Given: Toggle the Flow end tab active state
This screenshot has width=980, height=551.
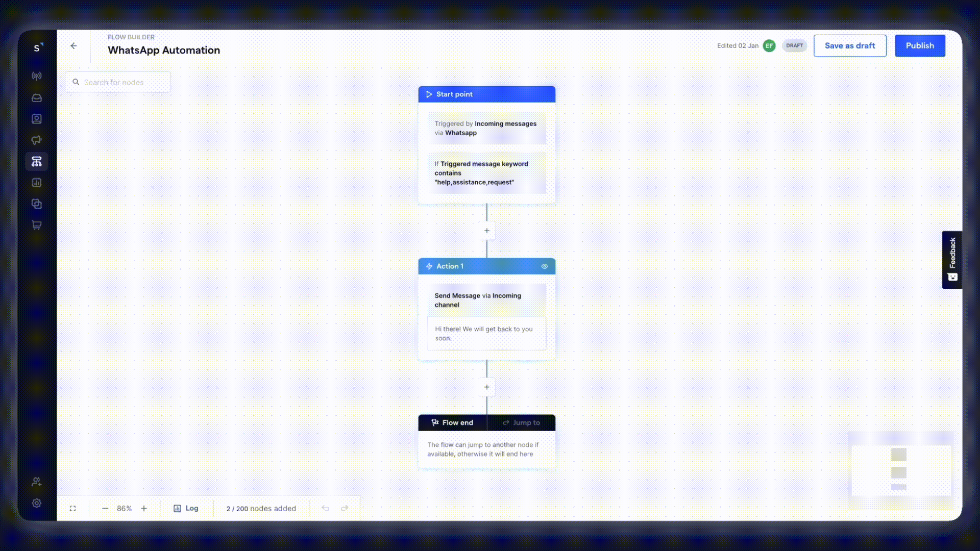Looking at the screenshot, I should 452,422.
